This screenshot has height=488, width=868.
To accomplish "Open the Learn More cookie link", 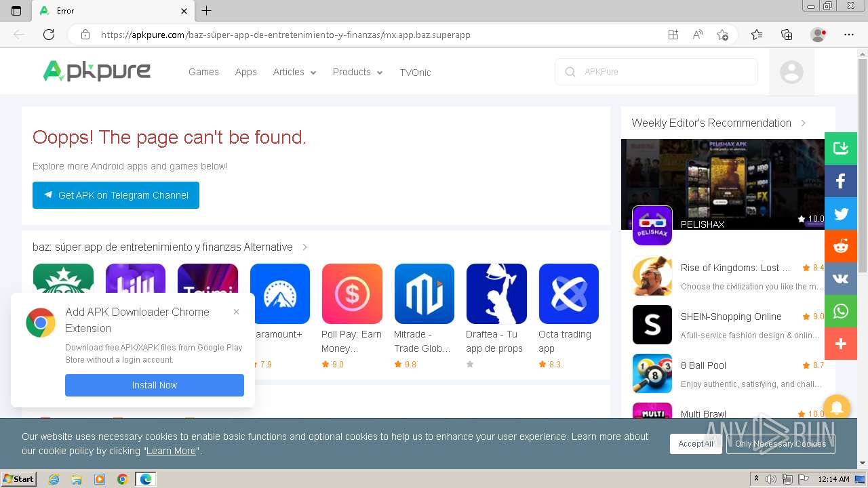I will tap(171, 451).
